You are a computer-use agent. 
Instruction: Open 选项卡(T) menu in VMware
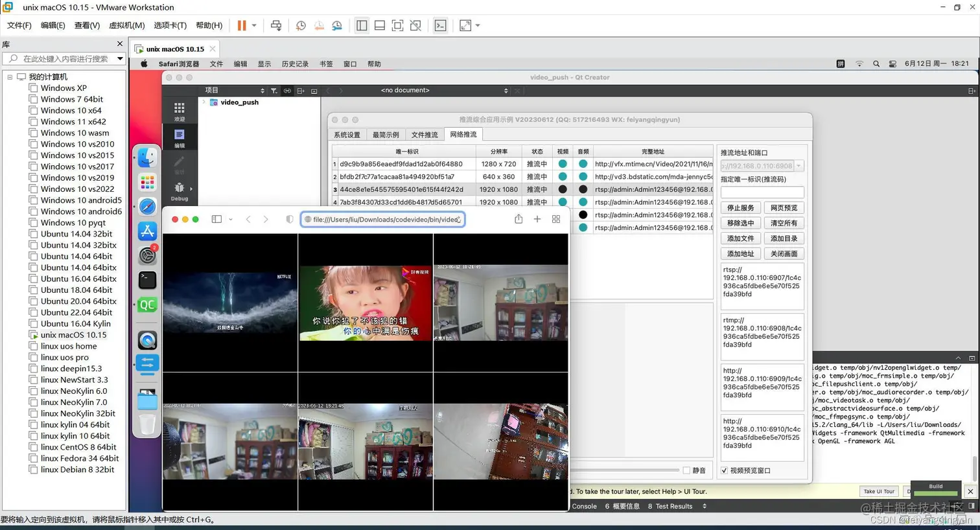tap(170, 25)
